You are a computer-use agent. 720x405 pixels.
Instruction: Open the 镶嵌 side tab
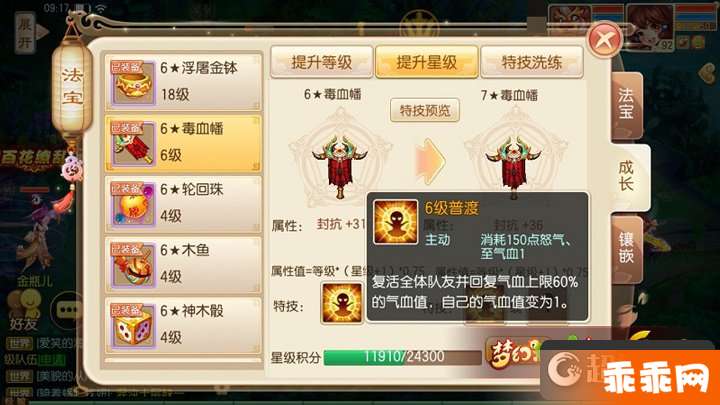click(626, 248)
